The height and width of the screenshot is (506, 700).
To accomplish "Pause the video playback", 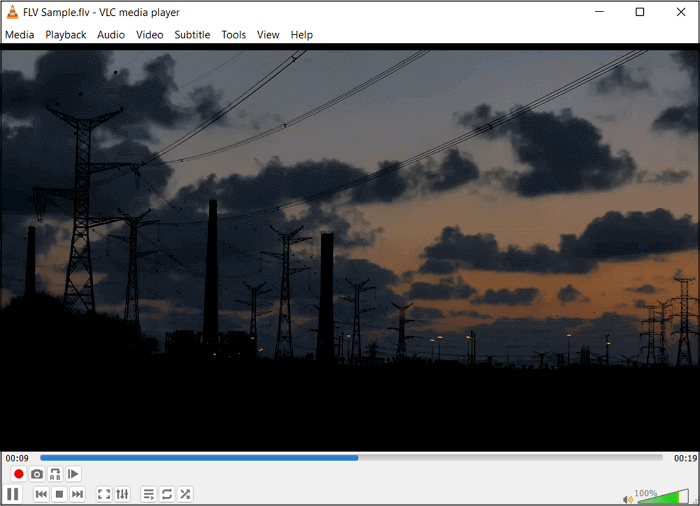I will (13, 494).
